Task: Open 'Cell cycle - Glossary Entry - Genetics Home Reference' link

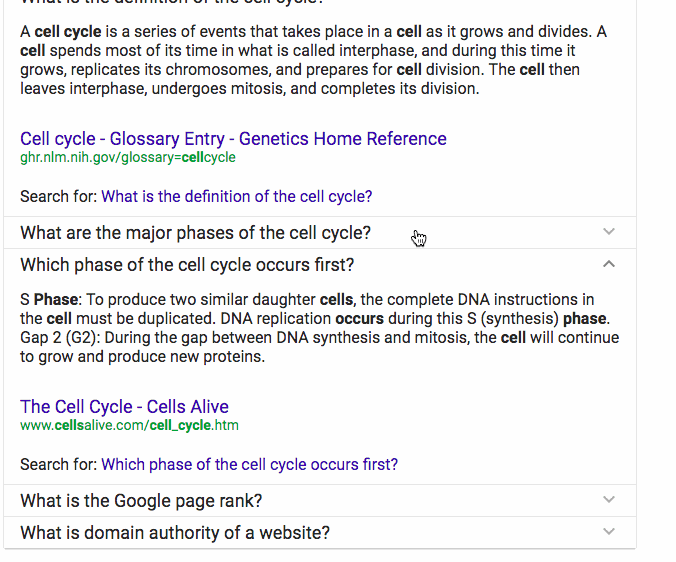Action: [x=233, y=139]
